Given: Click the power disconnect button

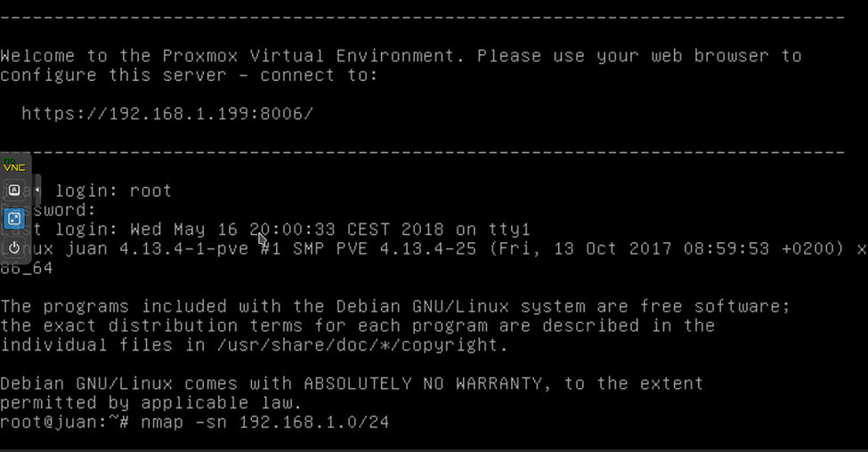Looking at the screenshot, I should click(x=14, y=247).
